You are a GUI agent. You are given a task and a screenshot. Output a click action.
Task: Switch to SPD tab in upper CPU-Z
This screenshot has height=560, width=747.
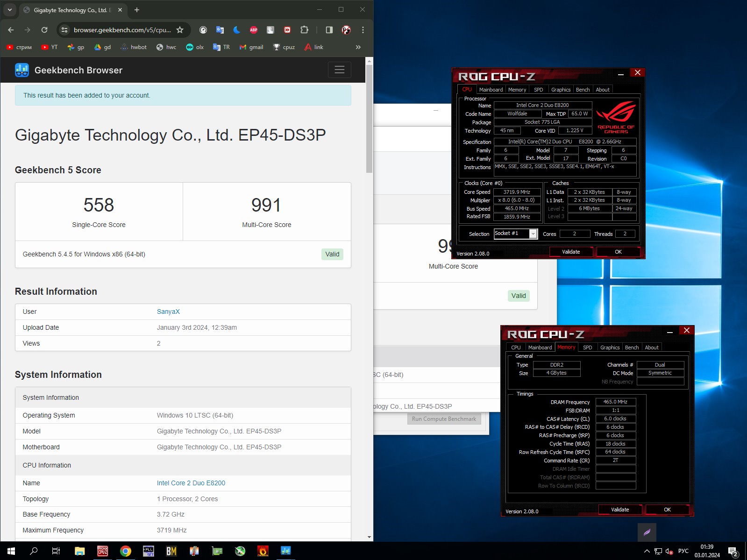click(539, 90)
